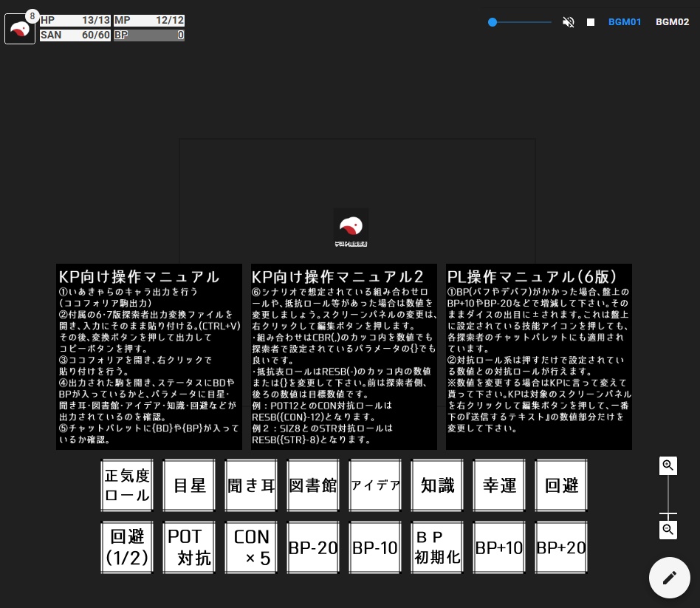Viewport: 700px width, 608px height.
Task: Click the 図書館 skill button
Action: pyautogui.click(x=313, y=485)
